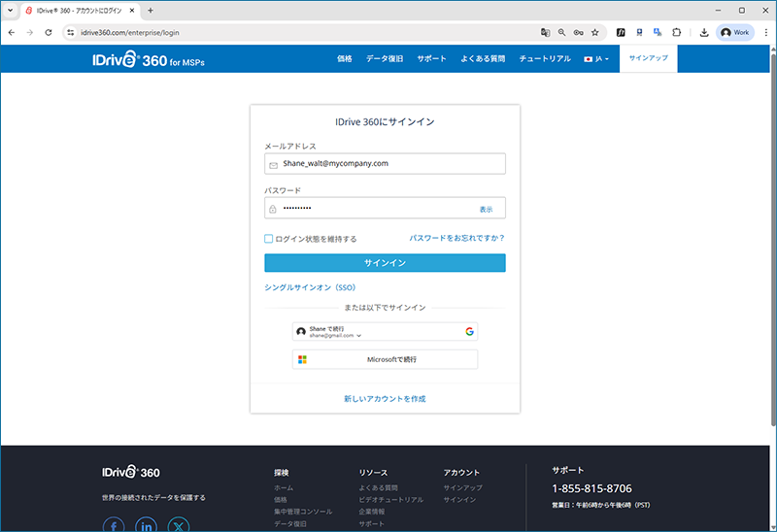This screenshot has width=777, height=532.
Task: Expand the Shane Google account chevron
Action: (358, 336)
